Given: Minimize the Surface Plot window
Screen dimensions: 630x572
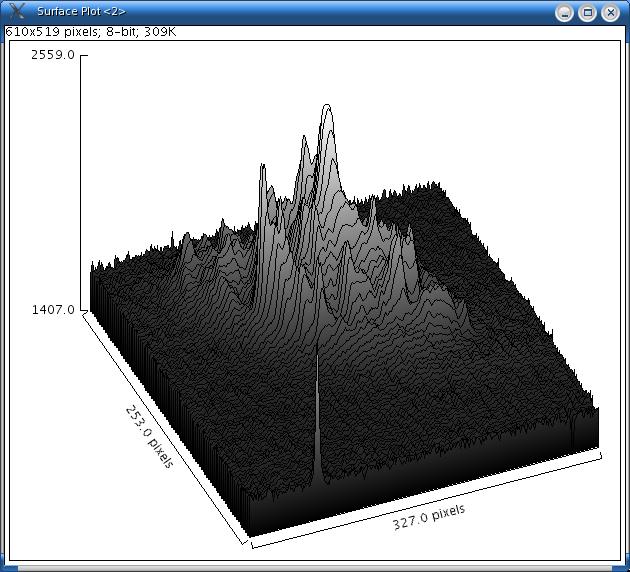Looking at the screenshot, I should point(565,12).
